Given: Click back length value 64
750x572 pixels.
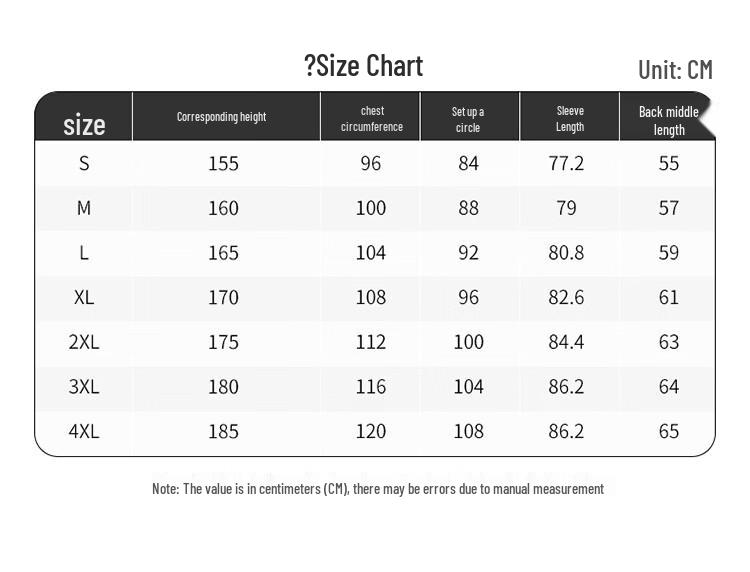Looking at the screenshot, I should (669, 386).
